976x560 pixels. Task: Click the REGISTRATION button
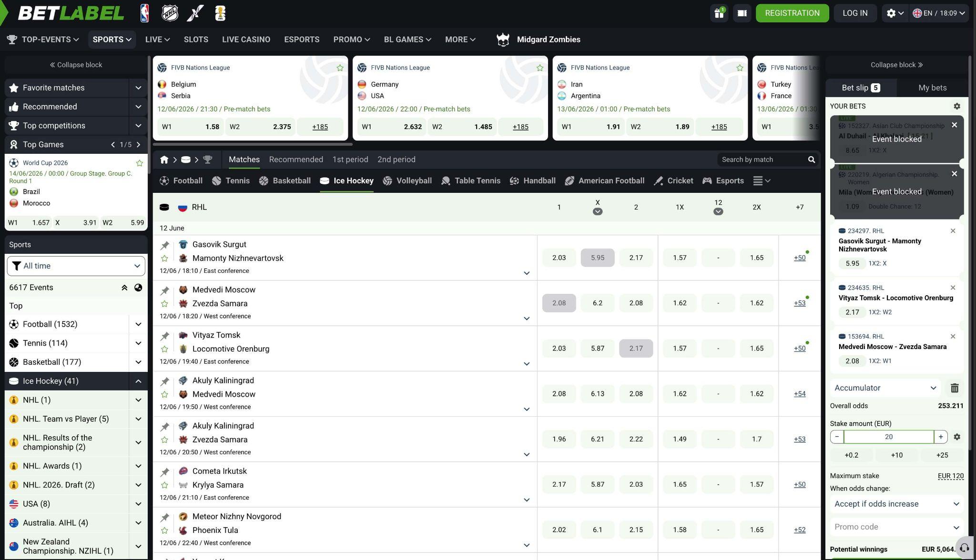(793, 13)
